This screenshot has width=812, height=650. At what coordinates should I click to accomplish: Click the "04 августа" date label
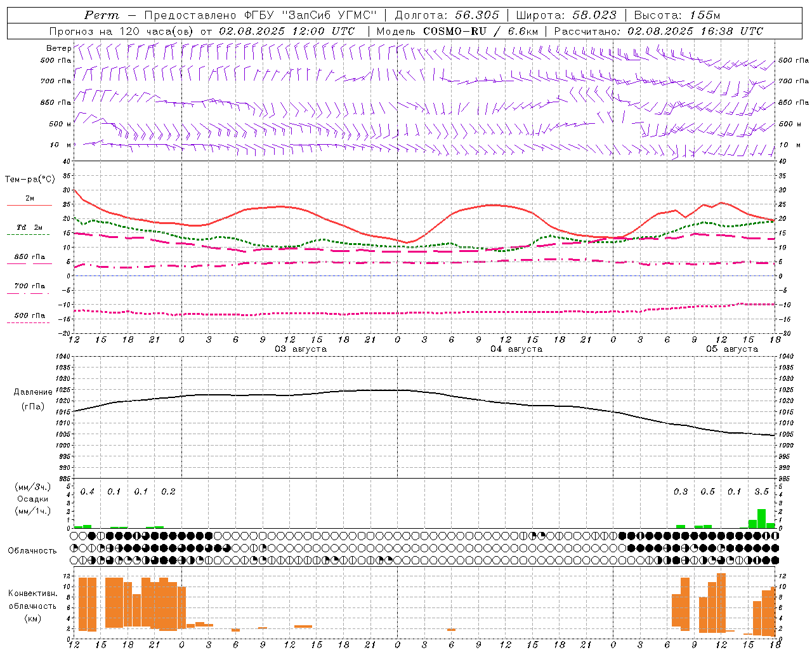point(516,349)
